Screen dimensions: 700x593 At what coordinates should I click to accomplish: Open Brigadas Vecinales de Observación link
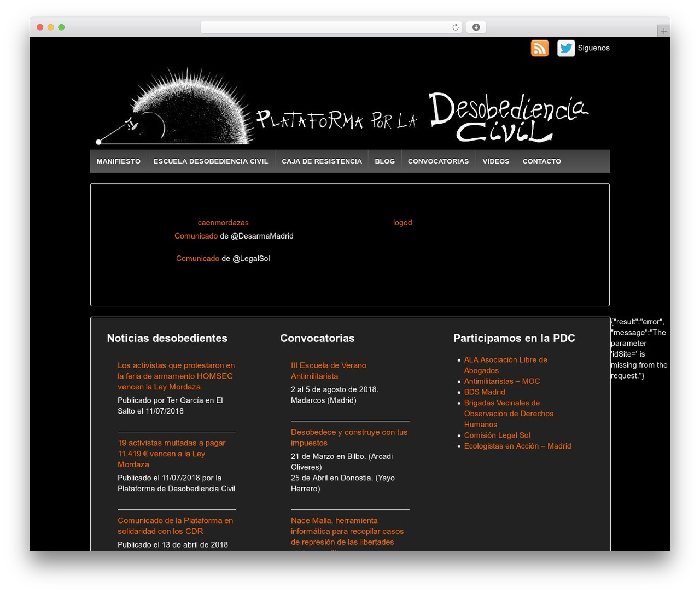click(x=509, y=414)
